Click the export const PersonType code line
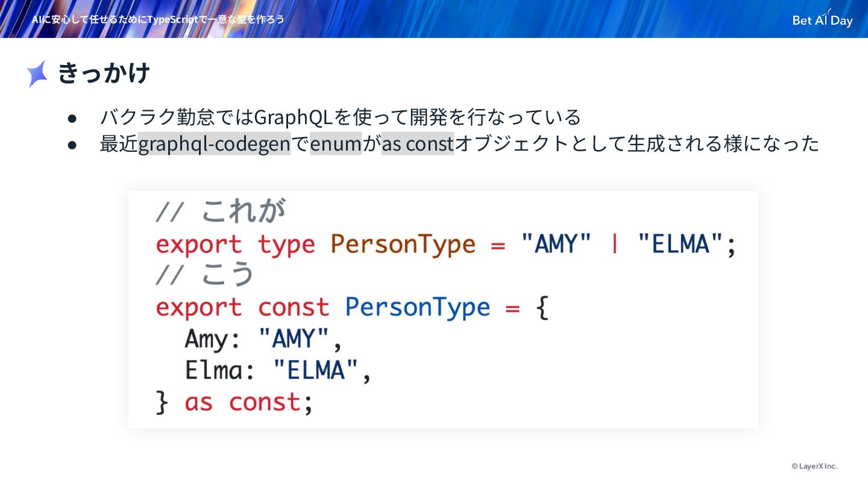This screenshot has width=868, height=488. 352,308
